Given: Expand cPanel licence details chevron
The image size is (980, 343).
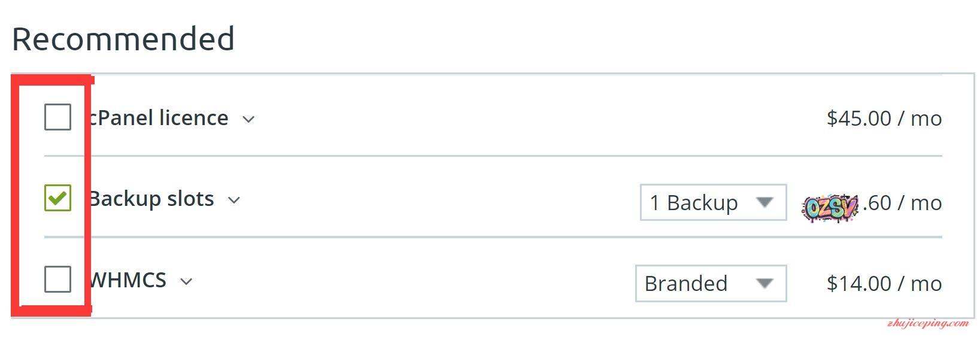Looking at the screenshot, I should click(x=248, y=119).
